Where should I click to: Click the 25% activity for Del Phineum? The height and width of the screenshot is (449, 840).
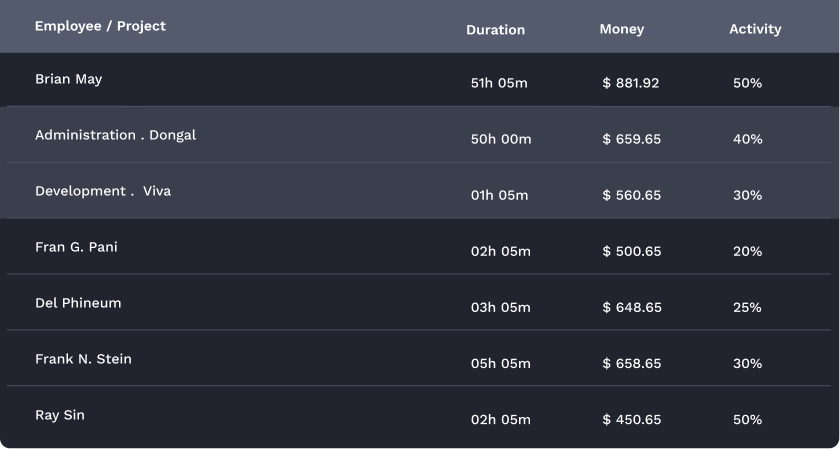click(747, 307)
